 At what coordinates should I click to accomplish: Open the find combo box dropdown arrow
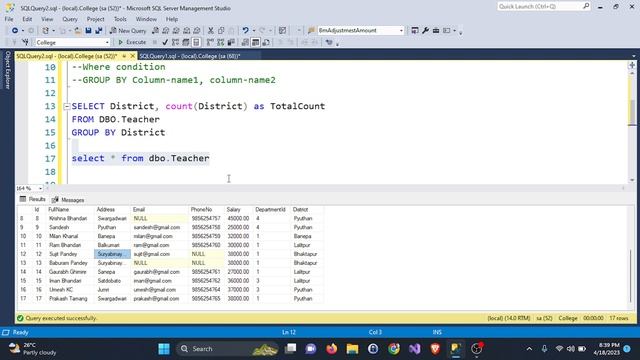tap(401, 31)
